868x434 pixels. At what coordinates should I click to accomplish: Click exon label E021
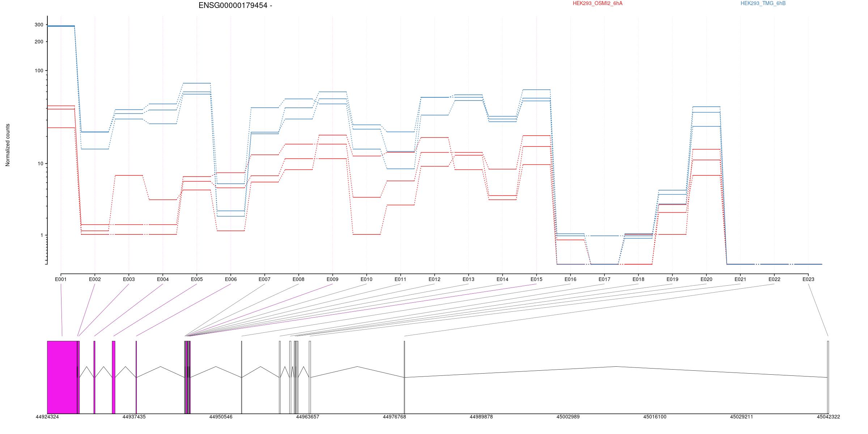pos(740,279)
